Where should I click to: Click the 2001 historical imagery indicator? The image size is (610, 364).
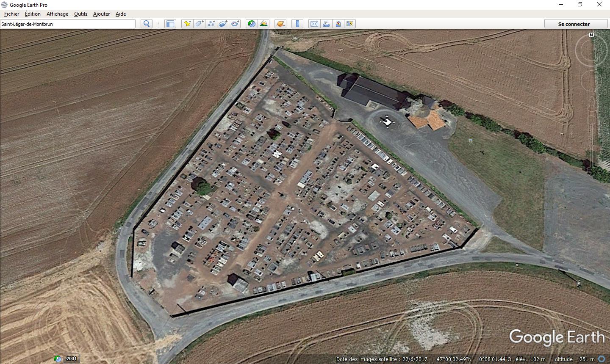[x=72, y=358]
